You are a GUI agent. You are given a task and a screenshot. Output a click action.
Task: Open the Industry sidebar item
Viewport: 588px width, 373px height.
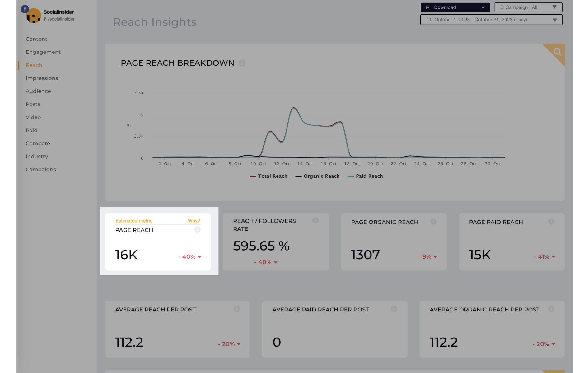37,156
